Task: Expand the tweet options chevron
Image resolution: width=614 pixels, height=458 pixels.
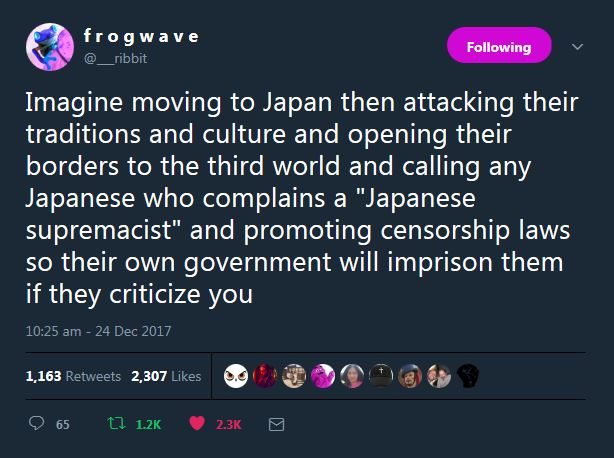Action: click(x=577, y=47)
